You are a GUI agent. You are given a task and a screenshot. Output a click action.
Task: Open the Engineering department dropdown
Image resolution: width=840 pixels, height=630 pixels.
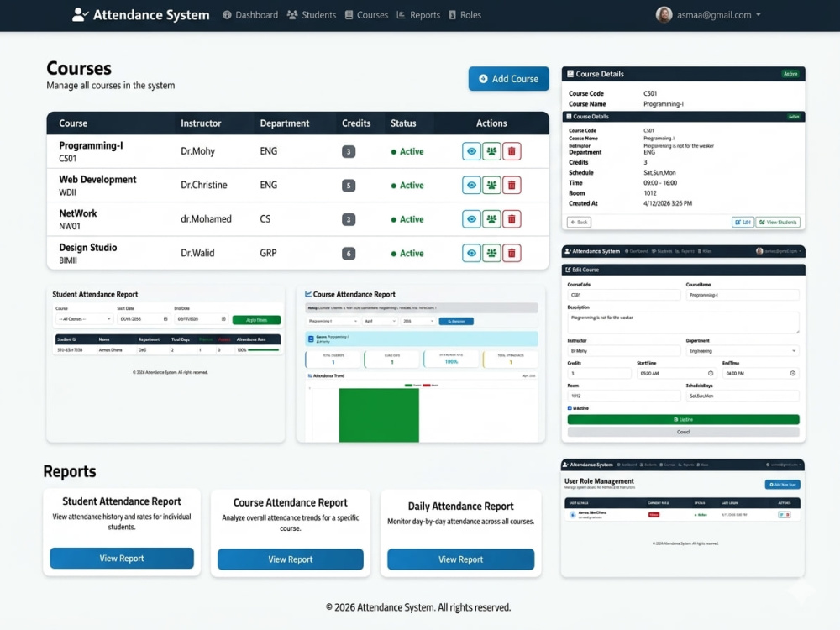coord(743,351)
